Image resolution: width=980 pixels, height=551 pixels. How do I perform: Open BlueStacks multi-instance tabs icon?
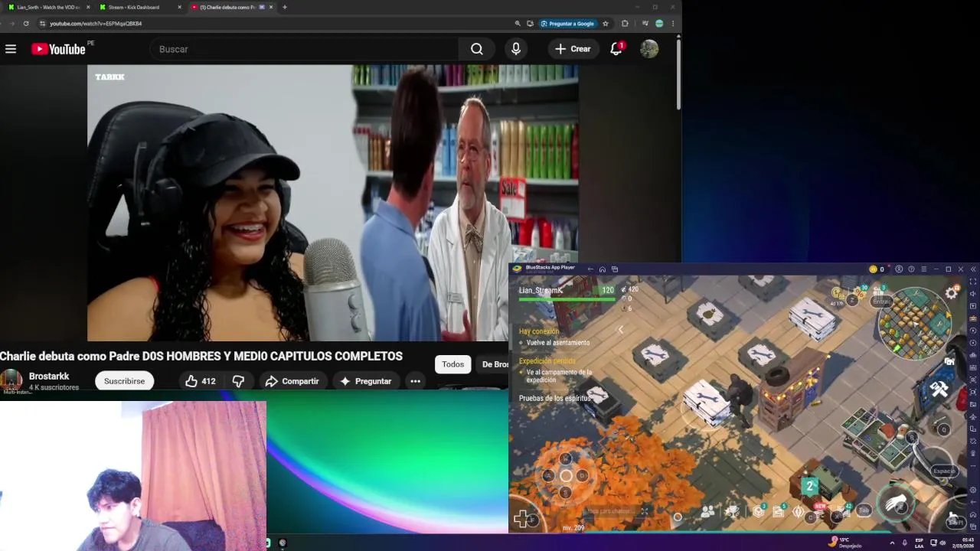click(x=615, y=269)
